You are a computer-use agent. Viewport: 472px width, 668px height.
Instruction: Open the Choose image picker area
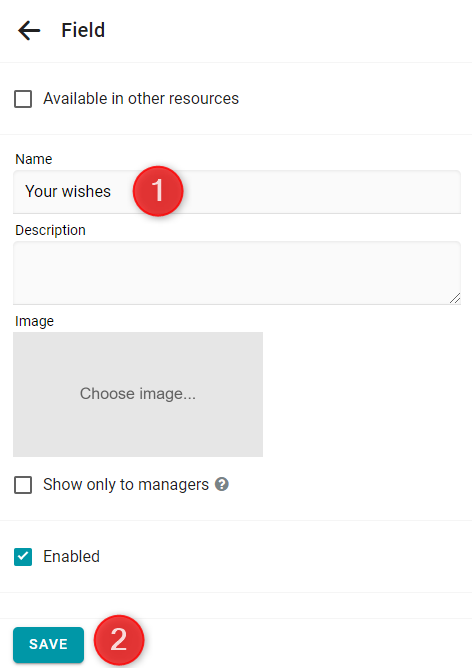pos(138,394)
